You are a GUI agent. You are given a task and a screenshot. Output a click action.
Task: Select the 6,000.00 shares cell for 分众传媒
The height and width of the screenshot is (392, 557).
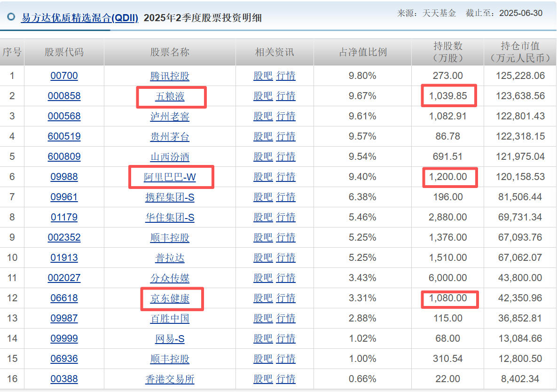(x=447, y=278)
